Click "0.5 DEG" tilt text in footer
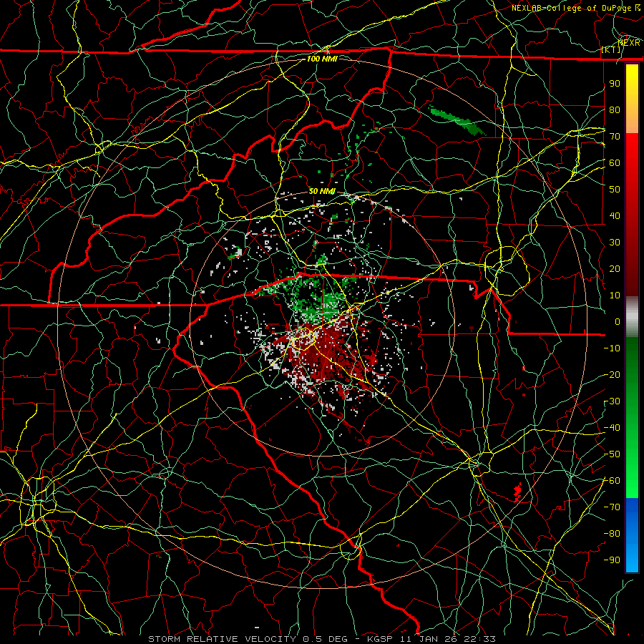The image size is (644, 644). 325,639
